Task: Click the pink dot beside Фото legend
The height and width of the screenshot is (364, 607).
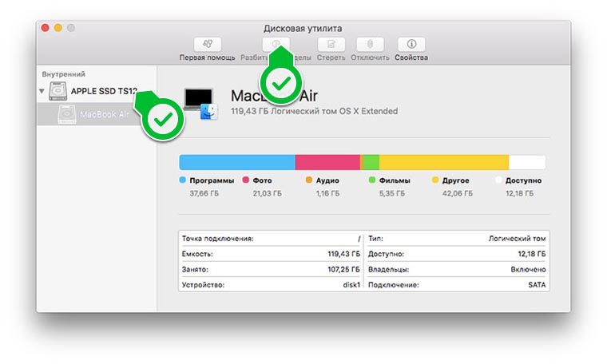Action: click(245, 180)
